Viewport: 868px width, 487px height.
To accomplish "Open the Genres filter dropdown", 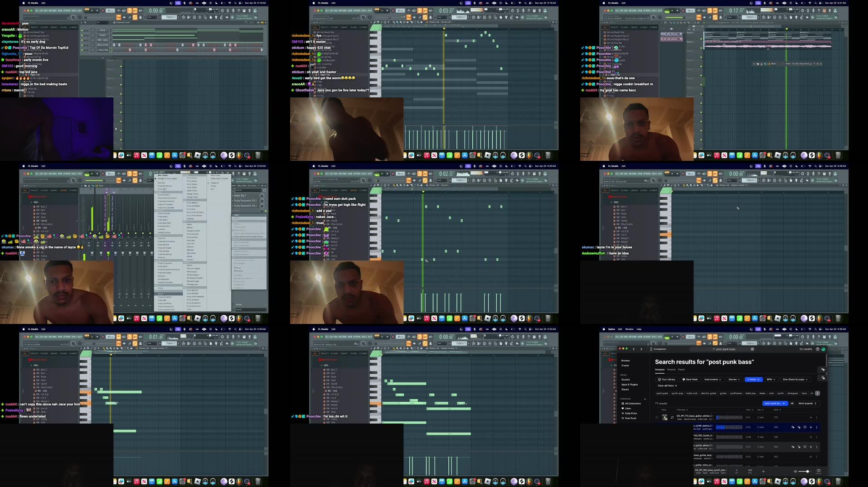I will (734, 380).
